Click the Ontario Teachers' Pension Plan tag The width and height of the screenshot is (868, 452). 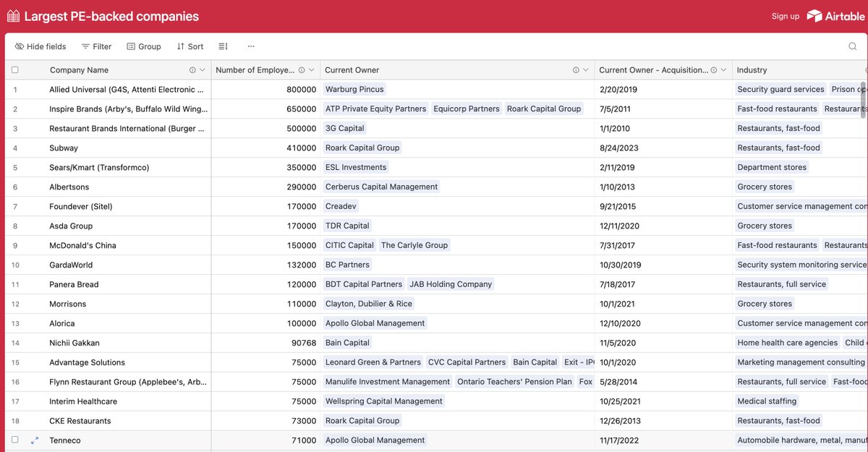click(x=514, y=383)
